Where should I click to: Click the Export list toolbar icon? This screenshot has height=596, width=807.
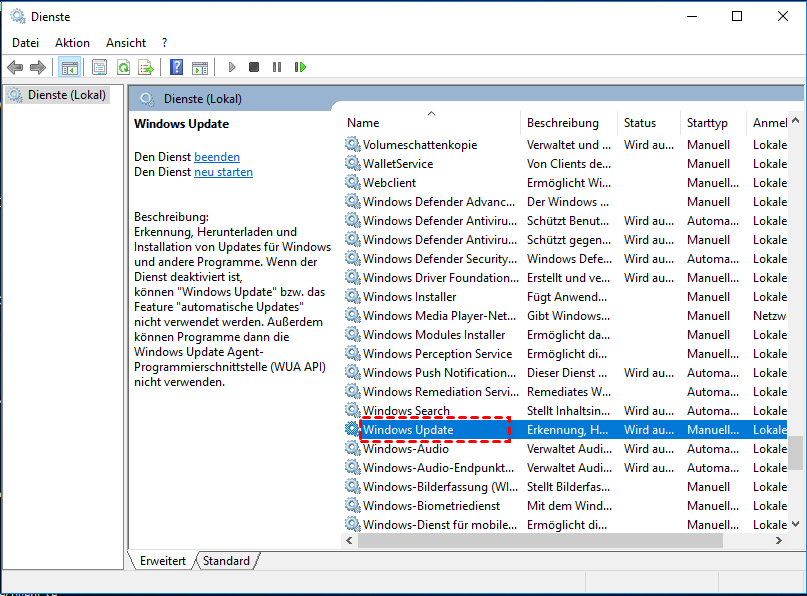[146, 67]
